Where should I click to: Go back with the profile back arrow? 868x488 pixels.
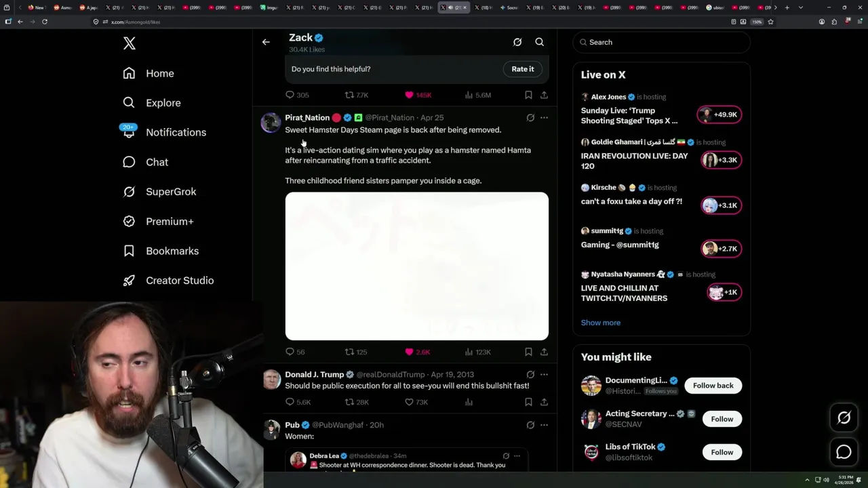click(266, 42)
